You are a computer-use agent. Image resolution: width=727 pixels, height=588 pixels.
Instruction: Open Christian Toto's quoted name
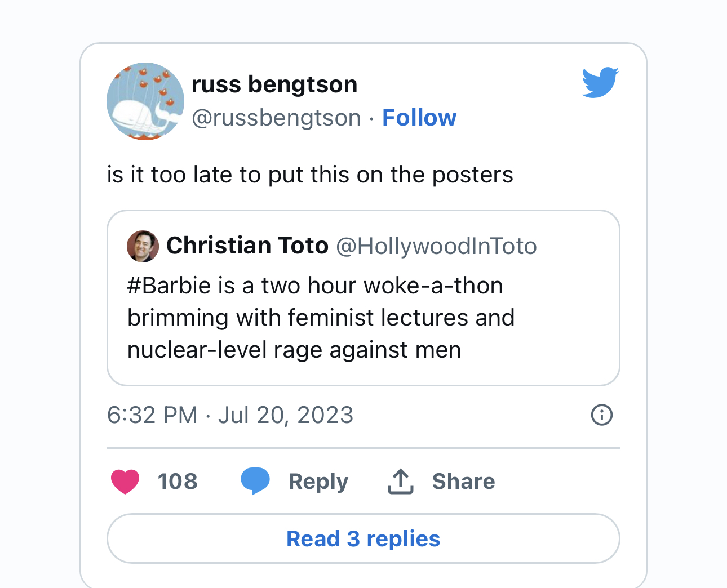click(247, 246)
